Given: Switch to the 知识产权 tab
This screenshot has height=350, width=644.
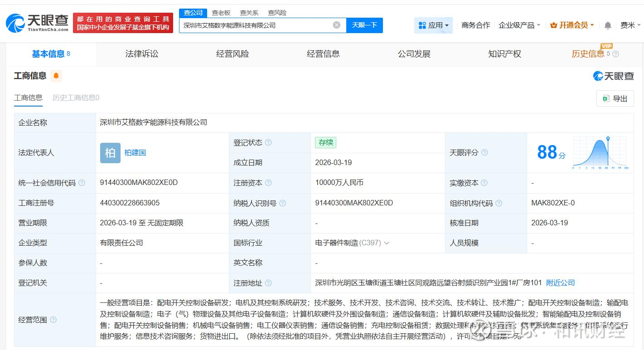Looking at the screenshot, I should pos(504,54).
